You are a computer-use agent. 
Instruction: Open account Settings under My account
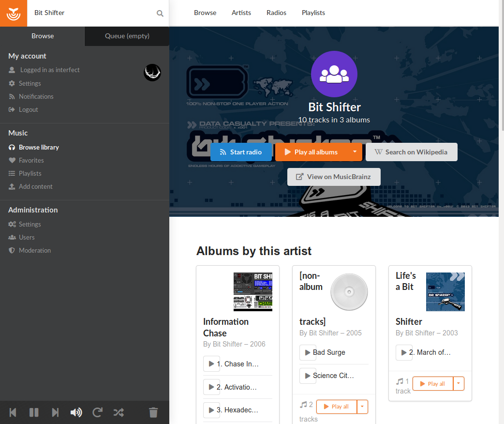click(30, 83)
